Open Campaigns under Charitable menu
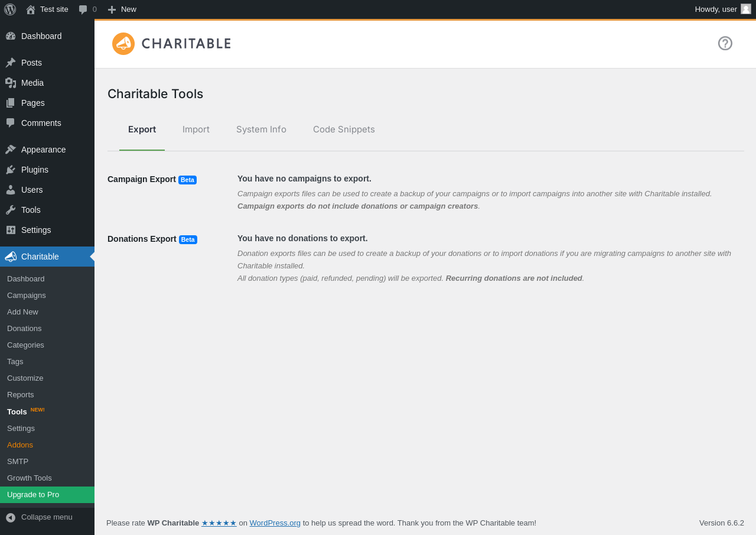This screenshot has height=535, width=756. [27, 295]
